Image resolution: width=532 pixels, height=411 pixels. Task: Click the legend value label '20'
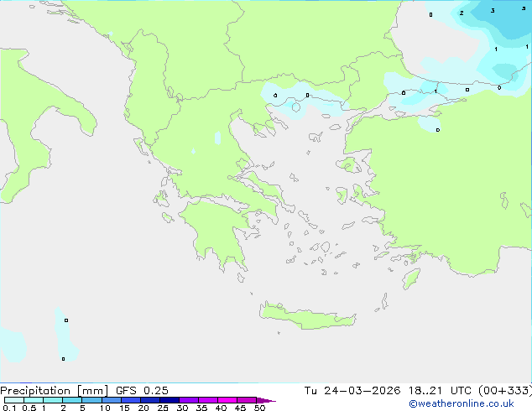coord(143,408)
